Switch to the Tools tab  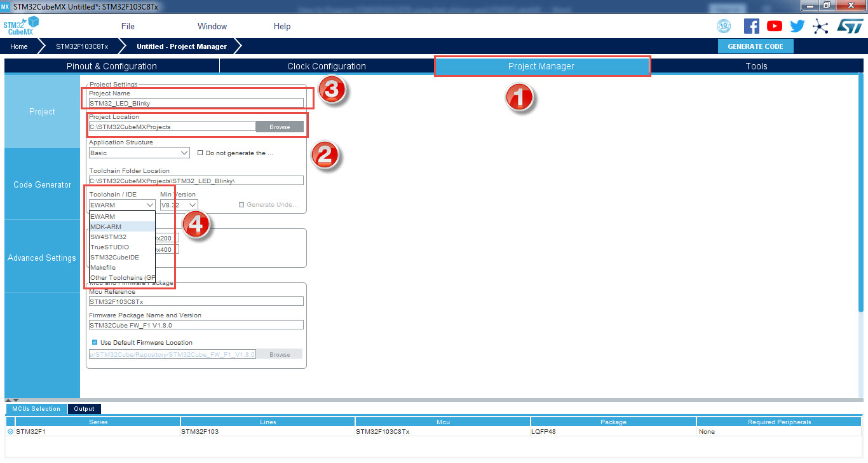(x=756, y=66)
